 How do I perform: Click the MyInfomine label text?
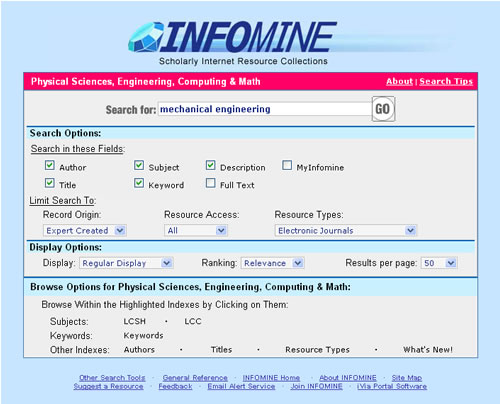320,167
